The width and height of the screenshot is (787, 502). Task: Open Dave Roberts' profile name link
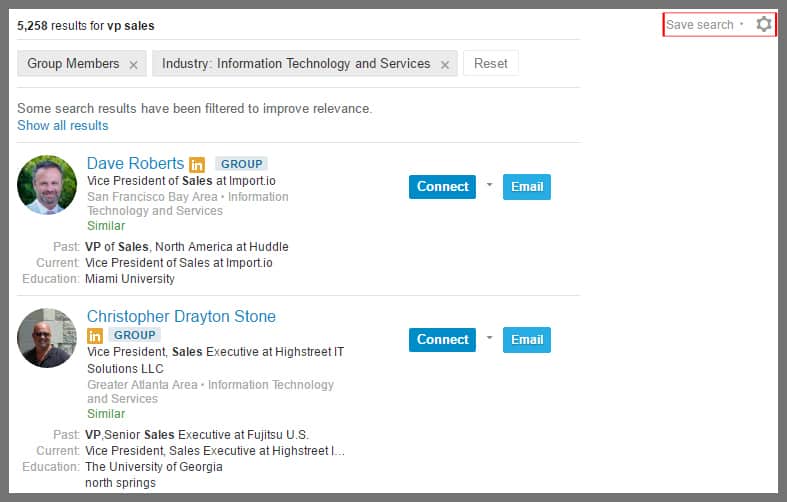(x=135, y=163)
